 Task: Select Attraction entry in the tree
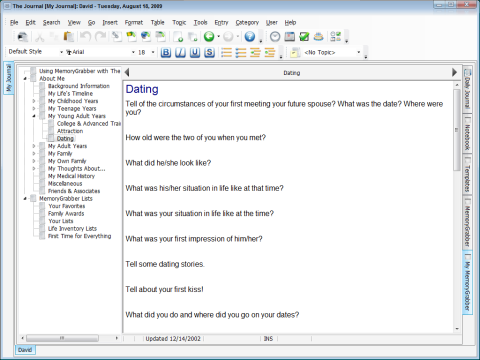pos(70,131)
